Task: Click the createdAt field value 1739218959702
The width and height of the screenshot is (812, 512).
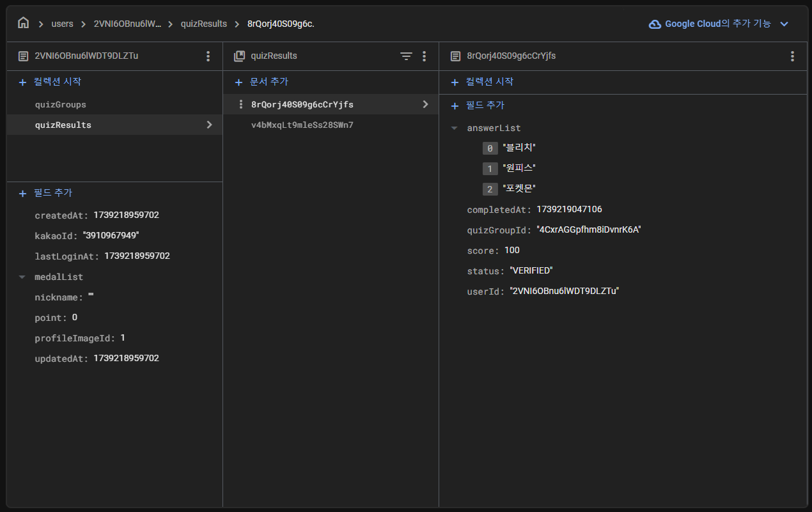Action: click(126, 215)
